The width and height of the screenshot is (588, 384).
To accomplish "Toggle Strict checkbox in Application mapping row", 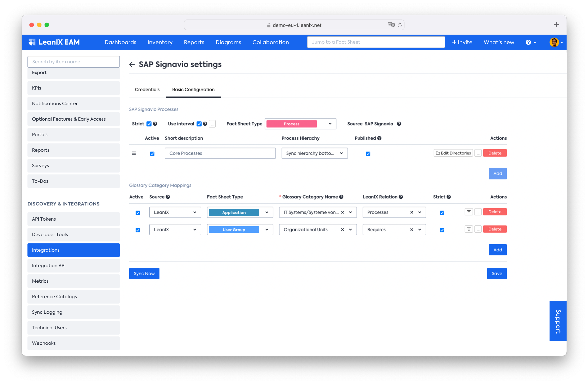I will point(442,213).
